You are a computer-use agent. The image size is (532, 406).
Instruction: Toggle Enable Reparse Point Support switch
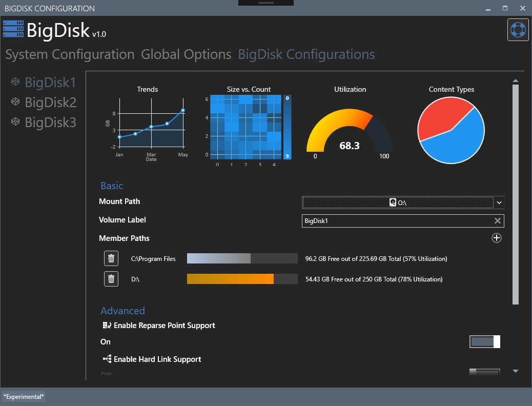(484, 342)
